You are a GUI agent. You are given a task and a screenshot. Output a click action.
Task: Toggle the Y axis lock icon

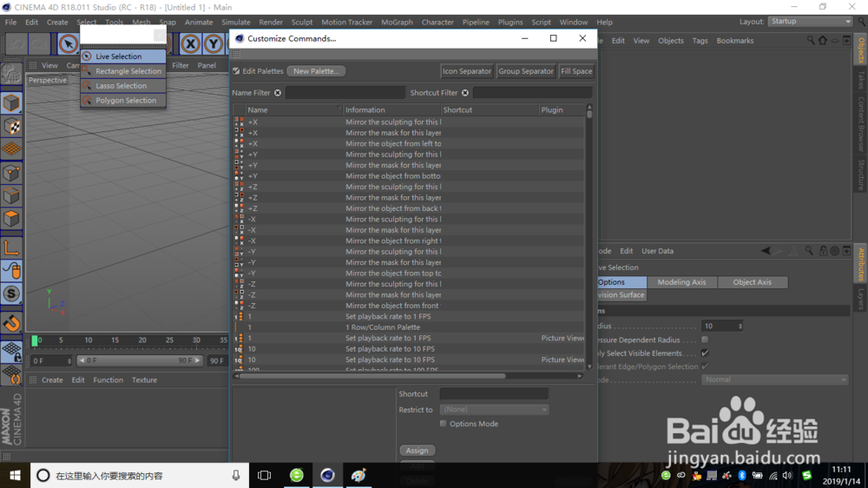(214, 43)
